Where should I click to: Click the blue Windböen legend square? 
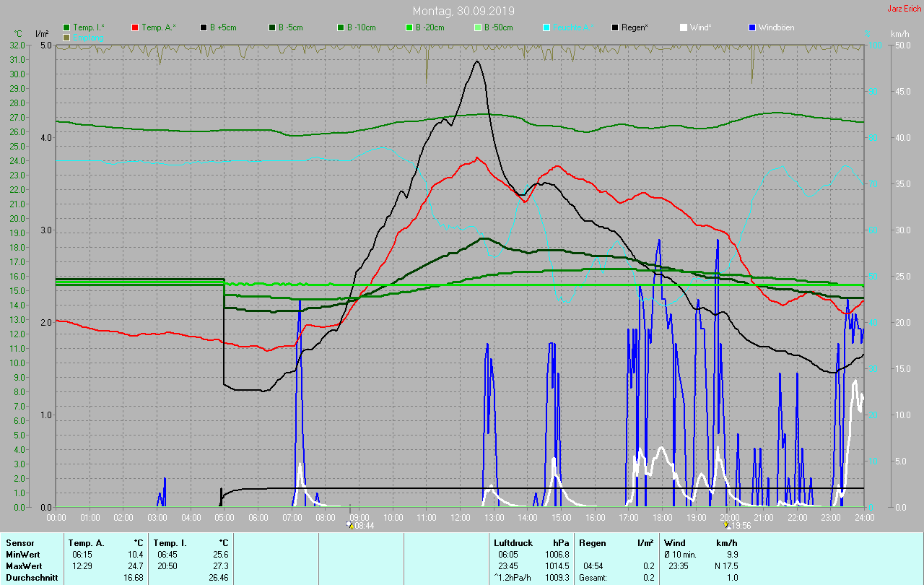point(752,27)
